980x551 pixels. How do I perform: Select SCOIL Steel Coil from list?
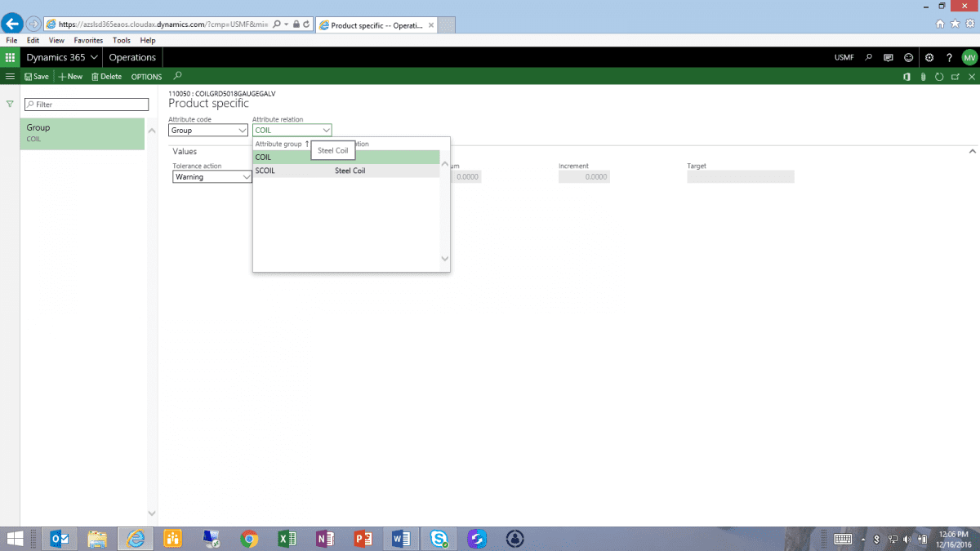310,171
